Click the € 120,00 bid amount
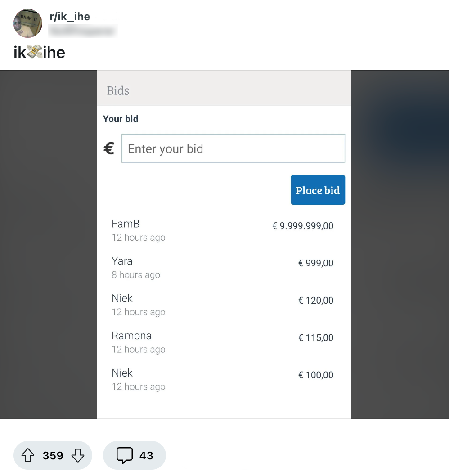 click(x=316, y=301)
